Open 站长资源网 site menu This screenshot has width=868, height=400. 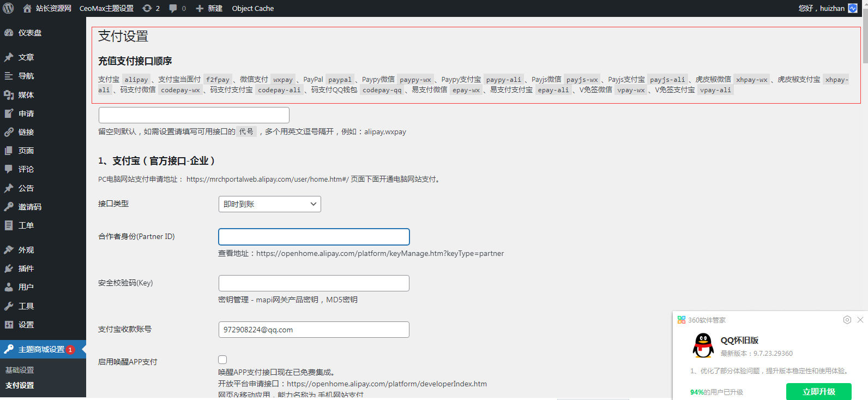pyautogui.click(x=53, y=8)
